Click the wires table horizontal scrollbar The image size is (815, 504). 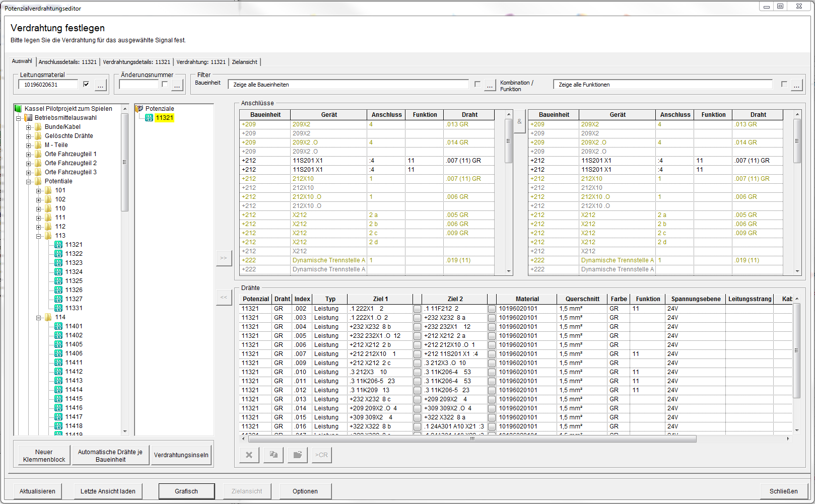coord(471,439)
